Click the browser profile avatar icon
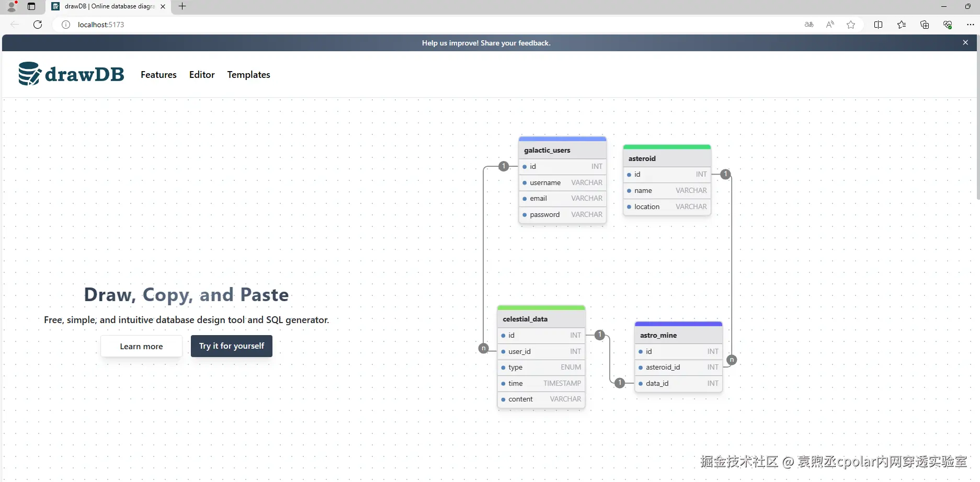This screenshot has height=482, width=980. tap(12, 6)
